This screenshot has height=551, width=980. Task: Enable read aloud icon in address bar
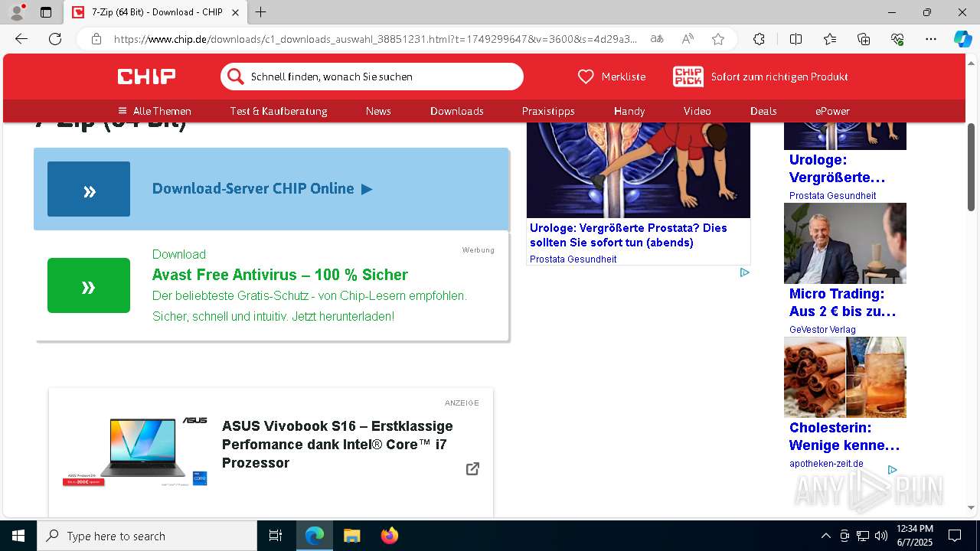[x=688, y=39]
